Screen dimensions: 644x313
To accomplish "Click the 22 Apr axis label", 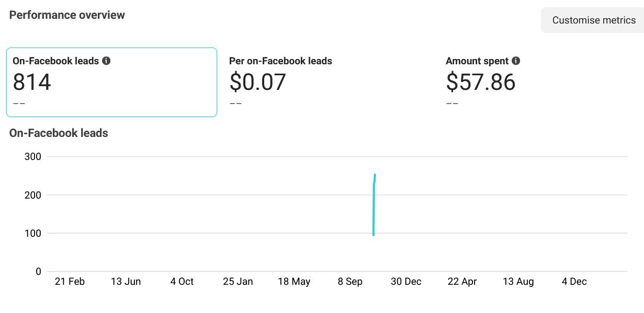I will [462, 282].
